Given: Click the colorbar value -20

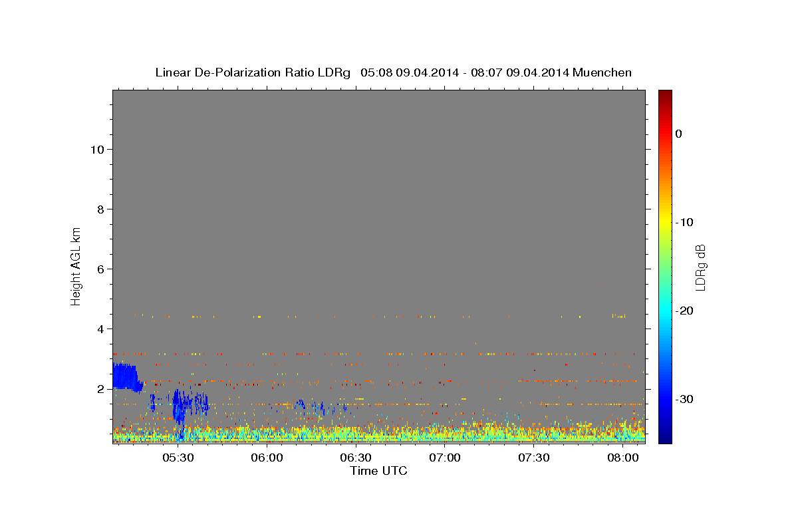Looking at the screenshot, I should coord(685,311).
